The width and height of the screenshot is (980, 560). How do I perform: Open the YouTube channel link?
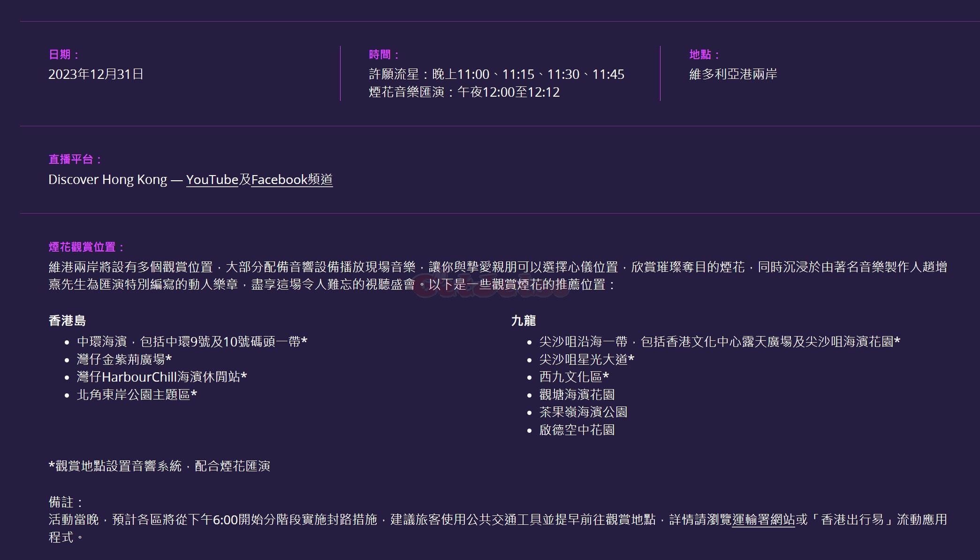(212, 180)
